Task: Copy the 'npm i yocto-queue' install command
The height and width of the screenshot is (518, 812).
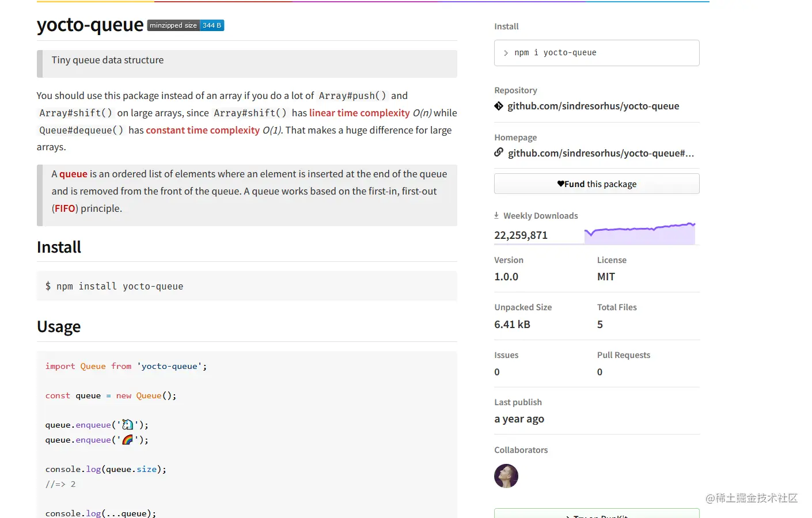Action: 555,53
